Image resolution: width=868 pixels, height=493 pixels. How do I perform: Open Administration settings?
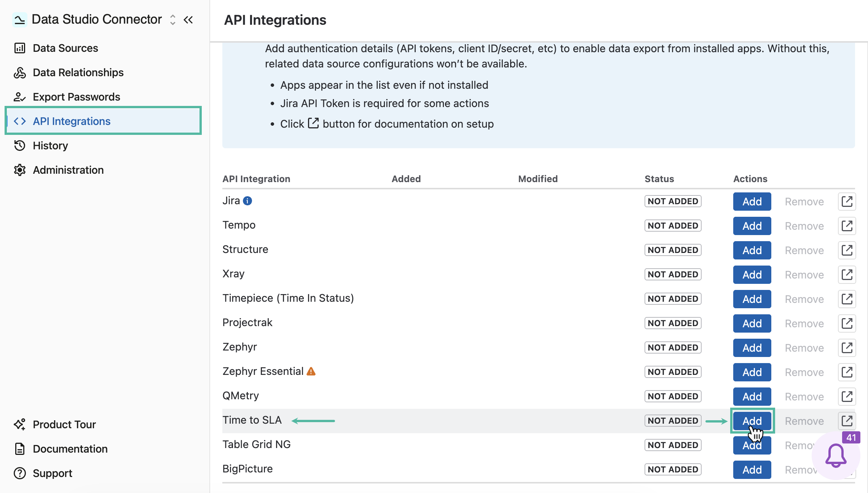click(103, 170)
